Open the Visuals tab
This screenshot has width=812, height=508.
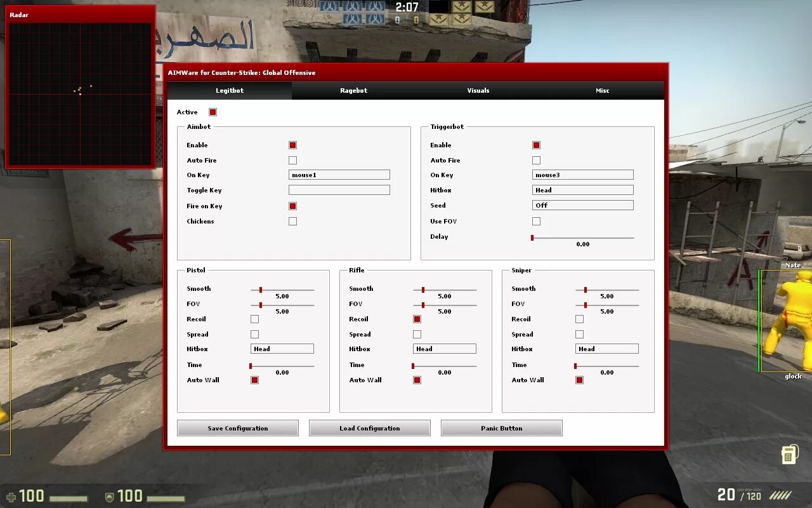tap(478, 91)
